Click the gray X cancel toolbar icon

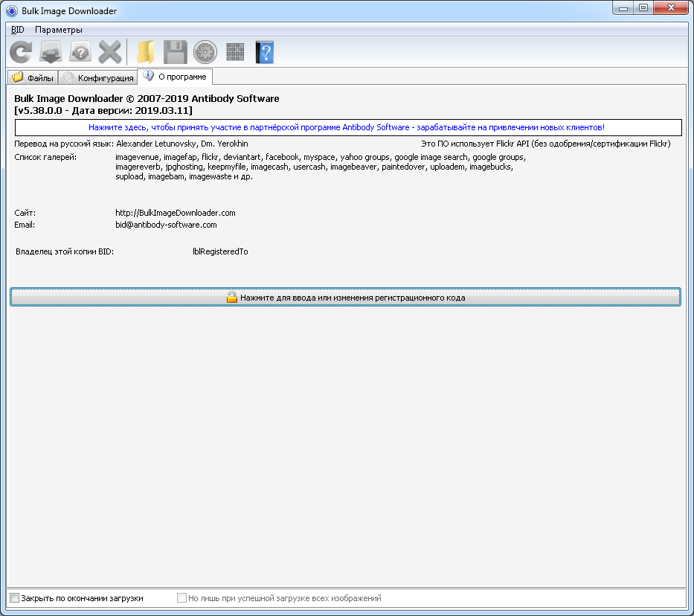(110, 52)
